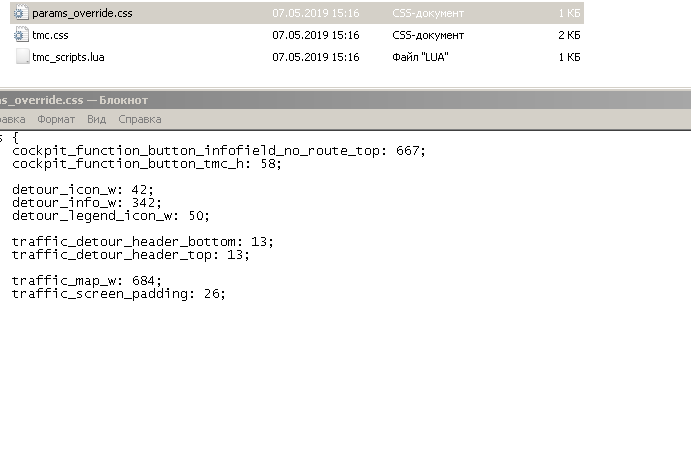Select the params_override.css file icon

tap(21, 13)
